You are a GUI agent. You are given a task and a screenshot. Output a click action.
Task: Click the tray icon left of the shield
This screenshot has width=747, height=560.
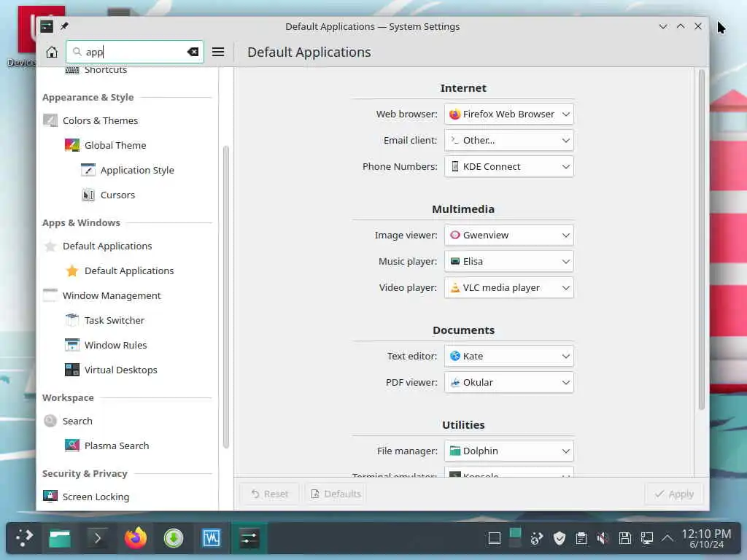(537, 538)
